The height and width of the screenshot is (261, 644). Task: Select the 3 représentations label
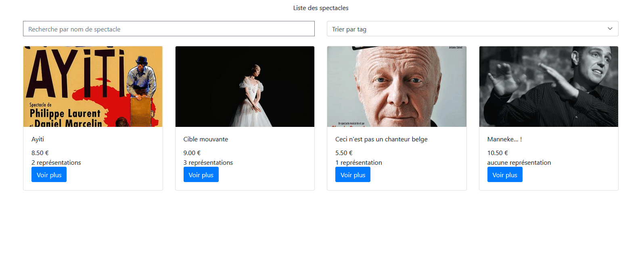pyautogui.click(x=208, y=163)
